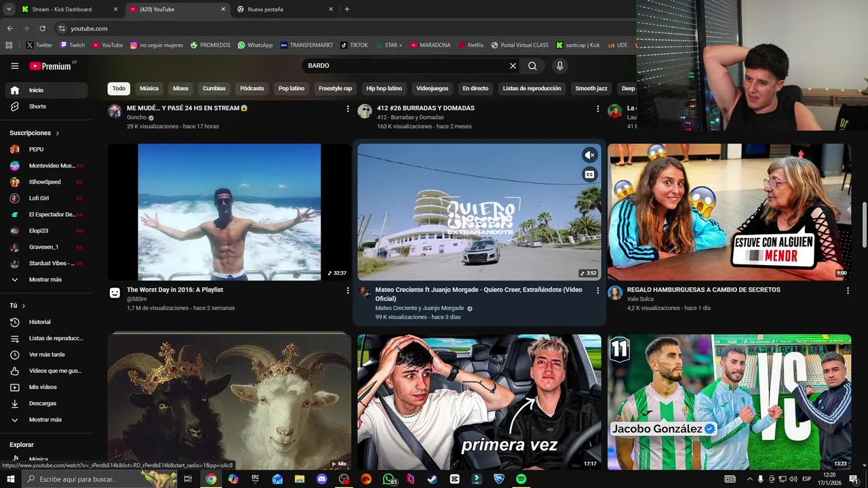Unmute the Mateo Creciente video preview
868x488 pixels.
click(589, 155)
